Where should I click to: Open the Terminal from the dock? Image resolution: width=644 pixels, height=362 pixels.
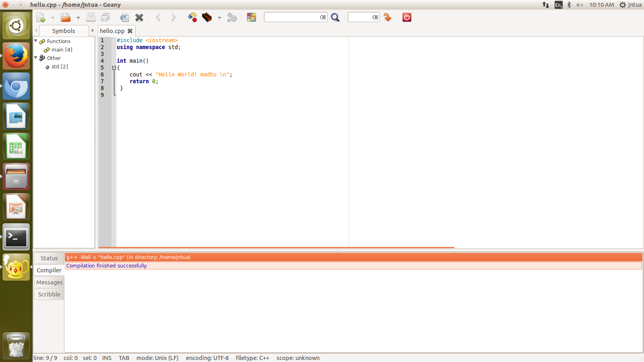16,237
